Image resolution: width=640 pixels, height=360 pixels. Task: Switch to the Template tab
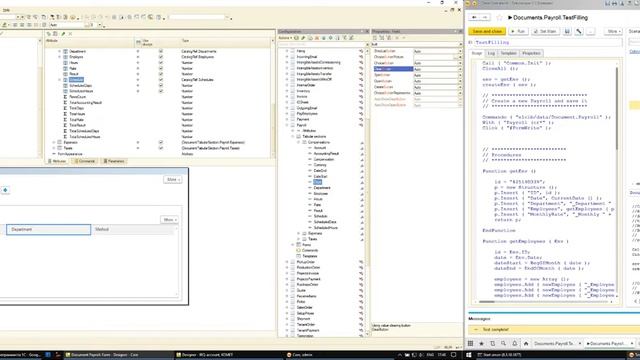tap(509, 53)
